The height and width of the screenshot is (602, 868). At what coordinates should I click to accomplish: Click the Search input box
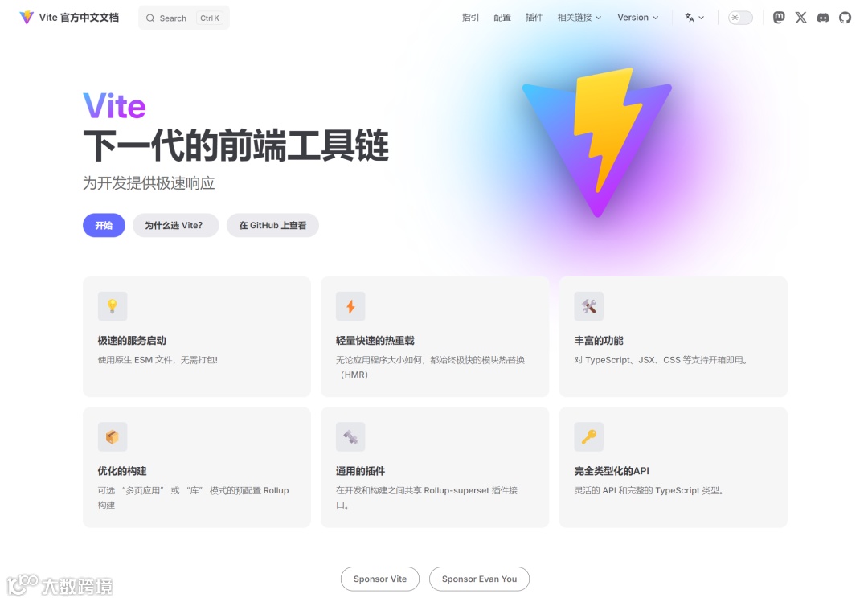click(x=184, y=18)
